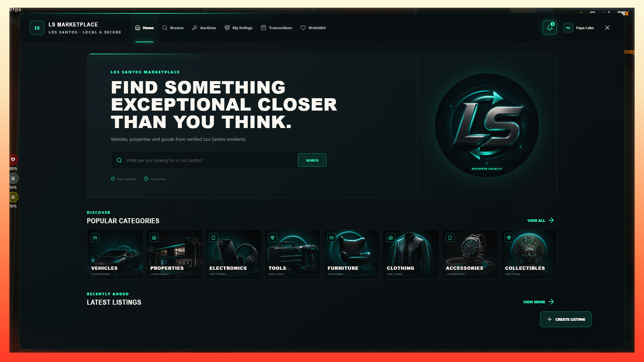Click the small icon on Clothing card
This screenshot has width=644, height=362.
(x=391, y=238)
